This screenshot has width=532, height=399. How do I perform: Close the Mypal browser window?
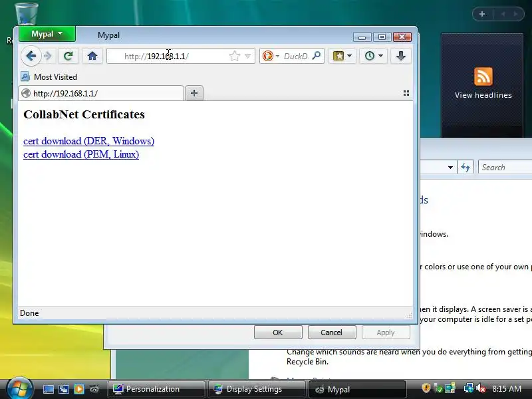pyautogui.click(x=402, y=37)
